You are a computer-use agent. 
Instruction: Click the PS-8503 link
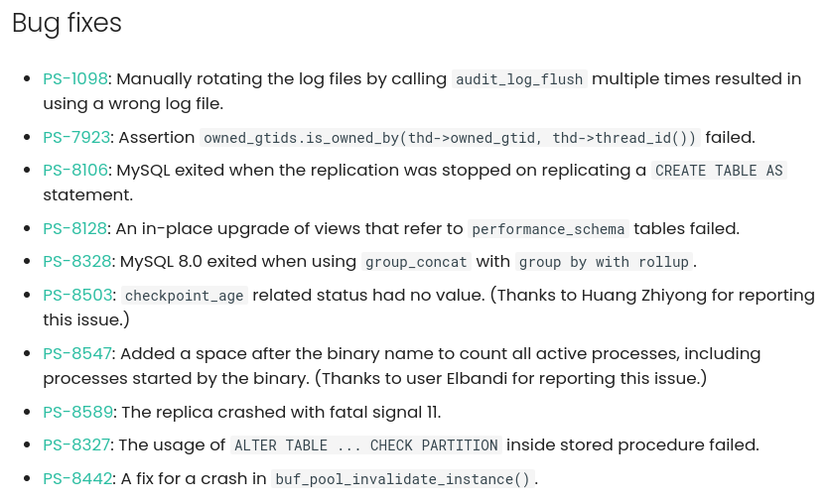pyautogui.click(x=76, y=295)
